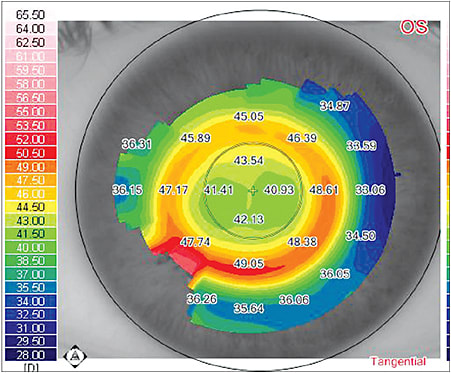Click the 46.39 value

coord(302,138)
